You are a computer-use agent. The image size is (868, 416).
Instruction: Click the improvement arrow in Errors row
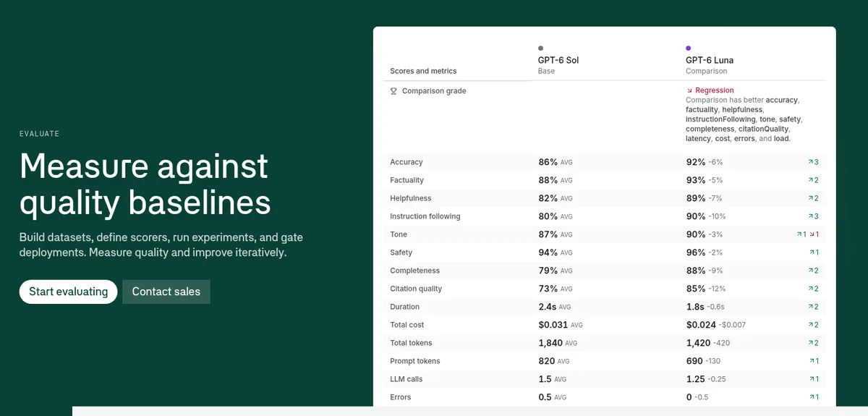tap(812, 397)
